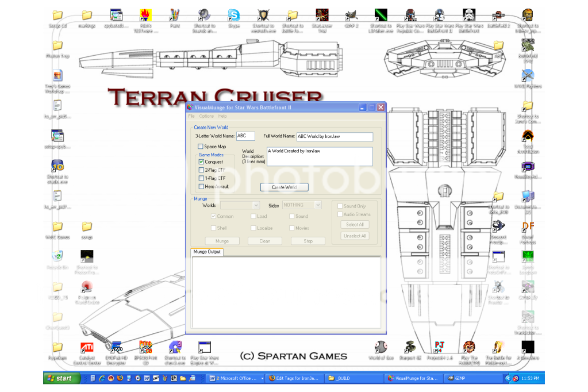Launch Firefox from the quick launch bar
588x392 pixels.
point(120,378)
